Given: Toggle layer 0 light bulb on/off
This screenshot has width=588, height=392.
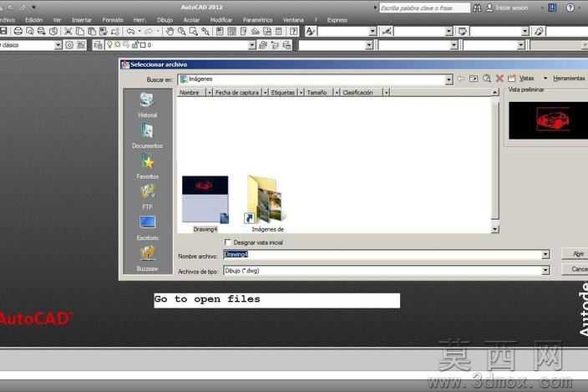Looking at the screenshot, I should click(x=109, y=44).
